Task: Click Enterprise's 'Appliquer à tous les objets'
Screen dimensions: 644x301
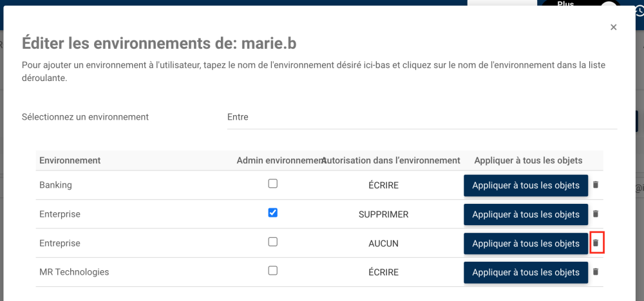Action: pyautogui.click(x=526, y=214)
